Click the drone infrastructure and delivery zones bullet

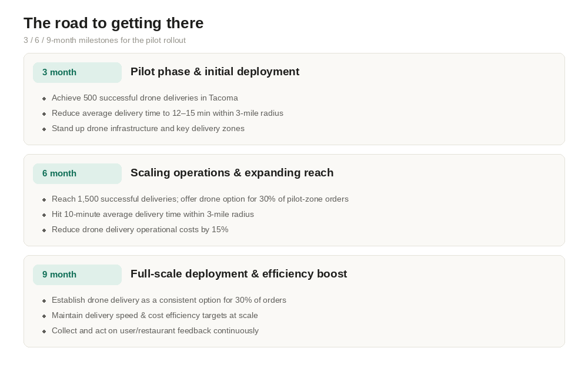click(x=148, y=129)
